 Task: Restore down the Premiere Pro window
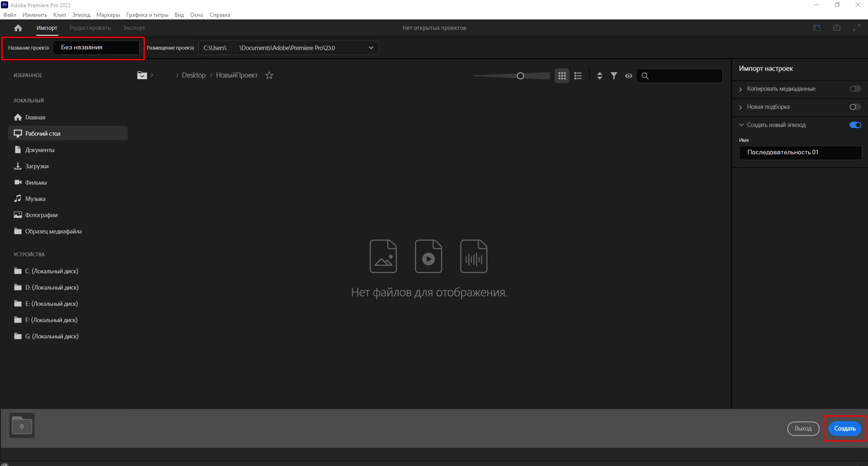(x=837, y=5)
